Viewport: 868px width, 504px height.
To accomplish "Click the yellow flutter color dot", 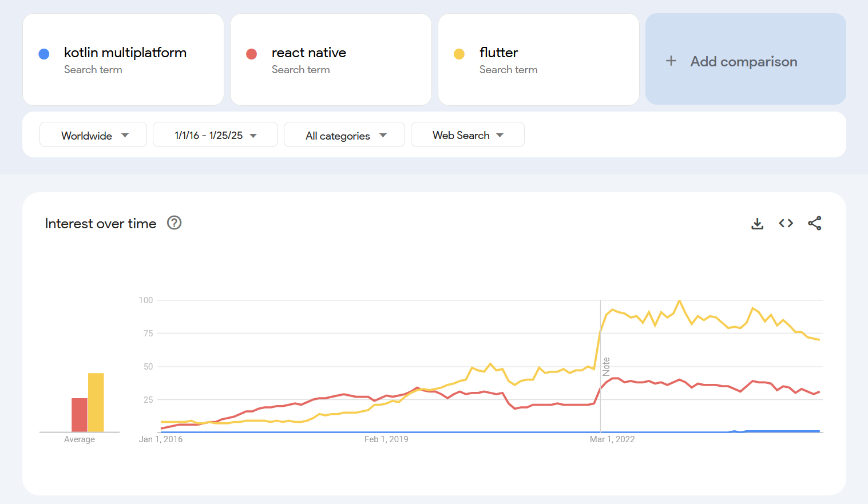I will (x=459, y=54).
